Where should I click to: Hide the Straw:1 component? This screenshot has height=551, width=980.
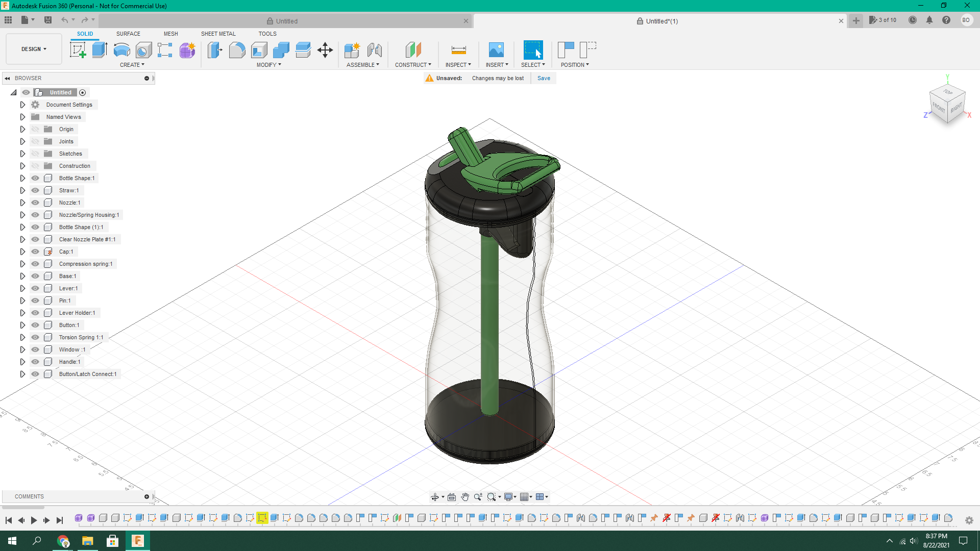(35, 190)
